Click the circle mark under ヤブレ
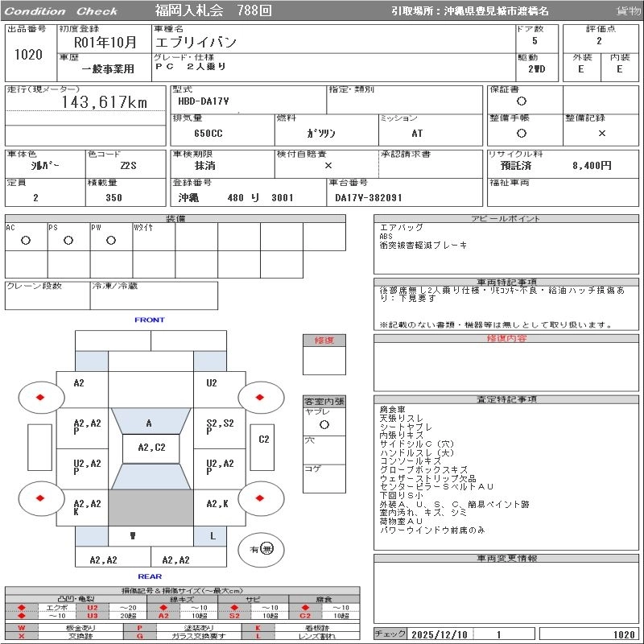644x644 pixels. (324, 425)
